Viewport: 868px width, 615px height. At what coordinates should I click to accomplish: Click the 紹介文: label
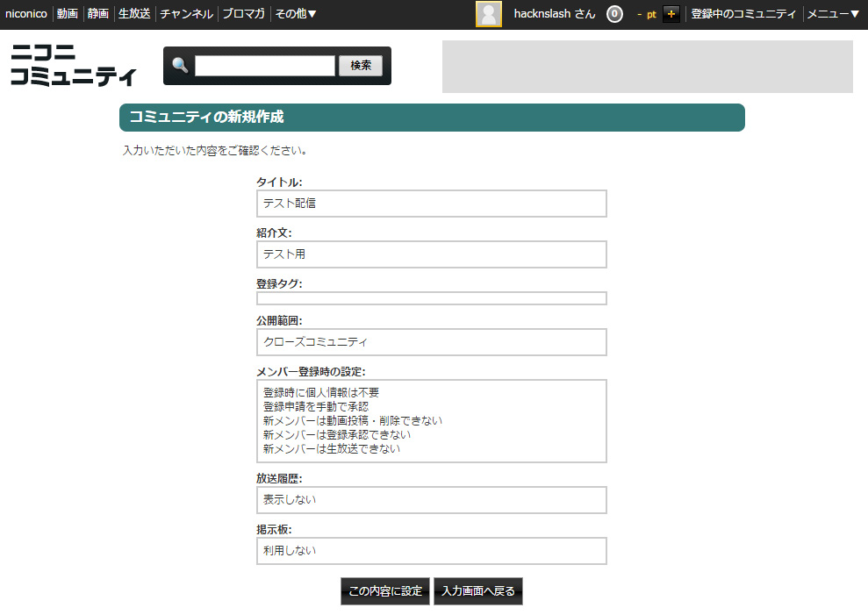(274, 232)
